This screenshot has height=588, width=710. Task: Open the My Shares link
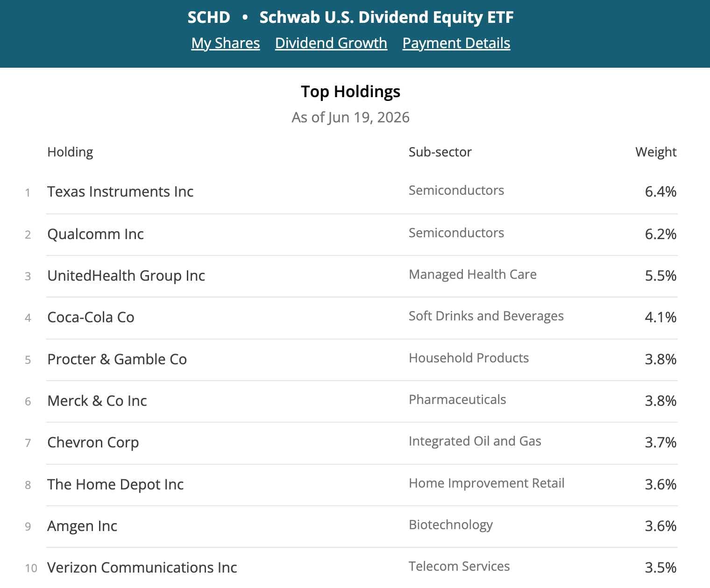(x=226, y=43)
